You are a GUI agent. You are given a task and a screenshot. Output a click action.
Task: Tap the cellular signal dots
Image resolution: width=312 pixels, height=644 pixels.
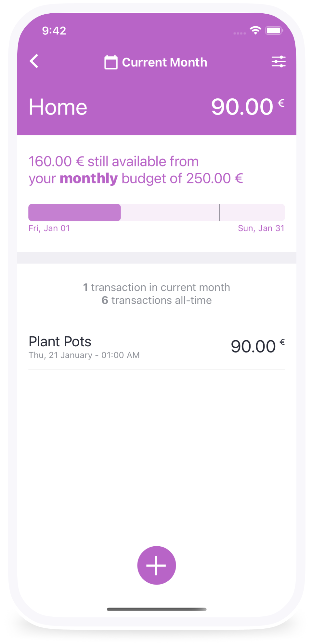(x=240, y=33)
